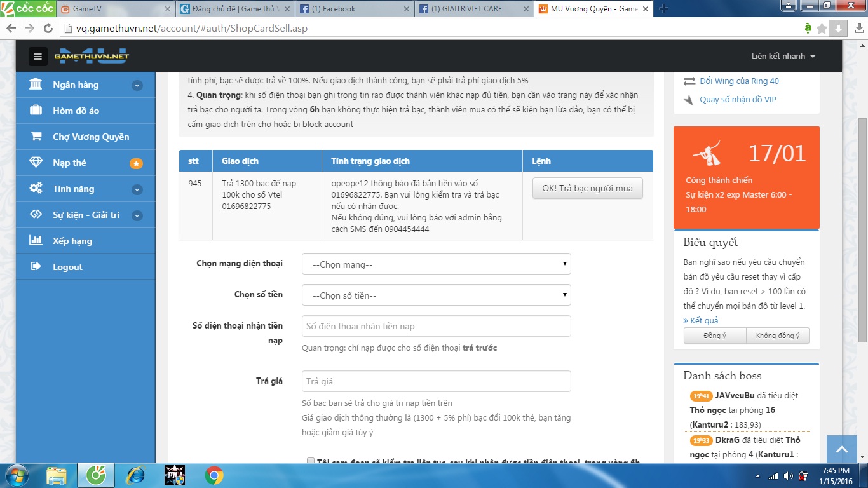The width and height of the screenshot is (868, 488).
Task: Click the Số điện thoại nhận tiền nạp field
Action: click(436, 326)
